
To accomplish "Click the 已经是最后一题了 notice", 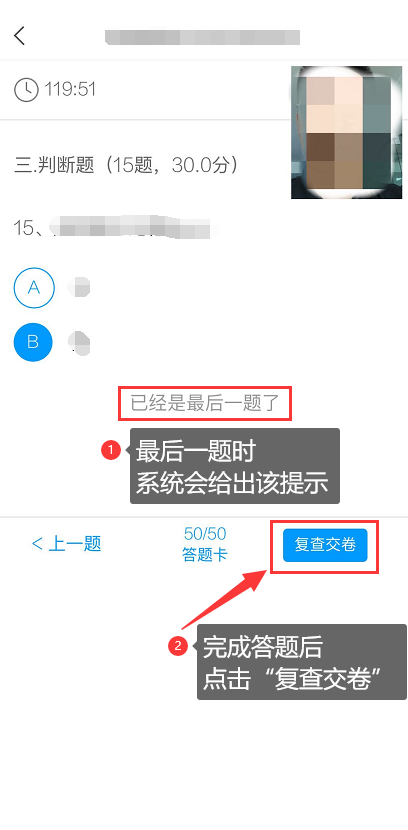I will click(205, 404).
